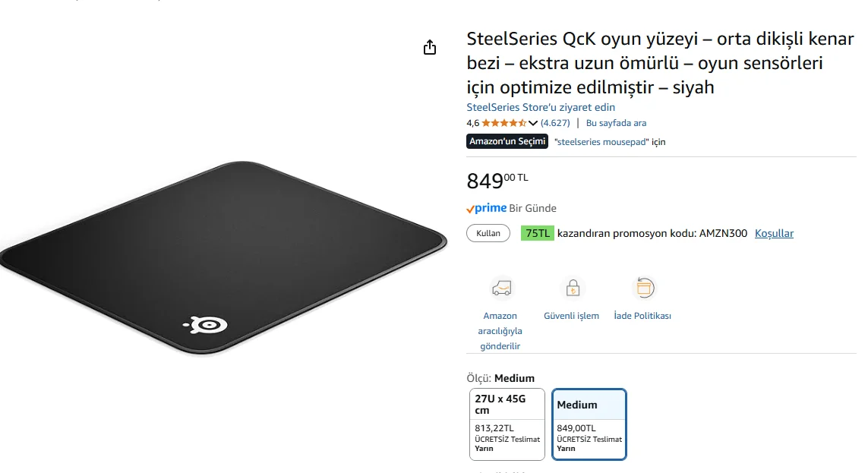
Task: Open the Koşullar promotion terms link
Action: (774, 233)
